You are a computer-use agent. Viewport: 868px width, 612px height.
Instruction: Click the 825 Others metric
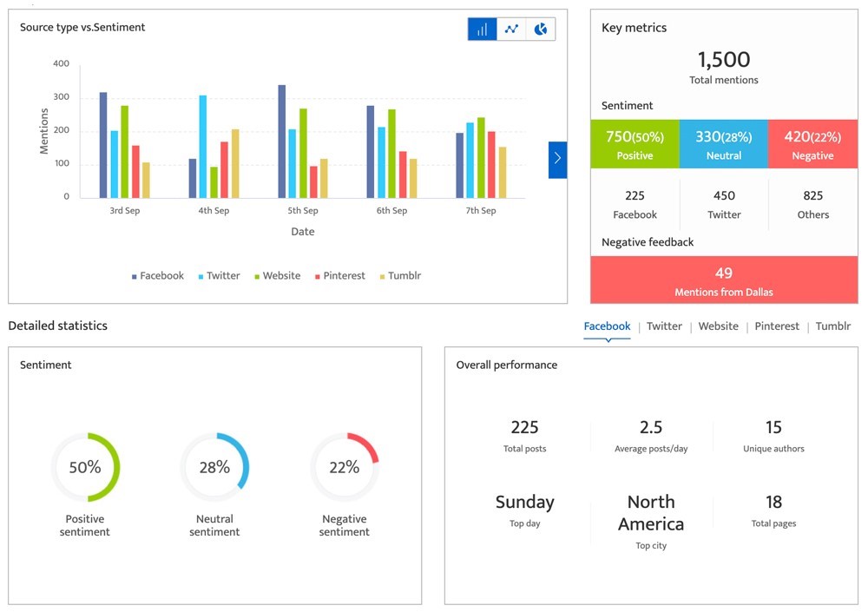[x=813, y=205]
